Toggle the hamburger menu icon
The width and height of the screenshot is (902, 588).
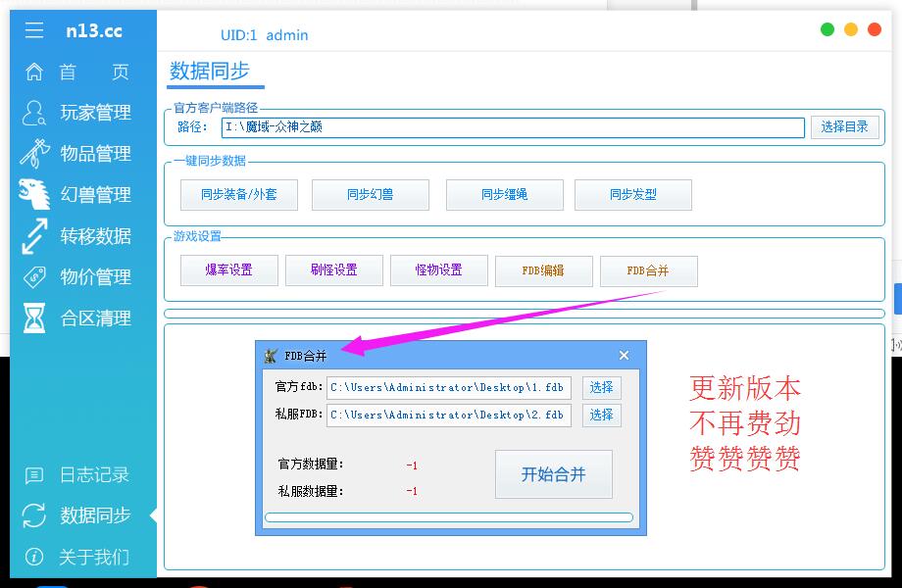tap(34, 29)
